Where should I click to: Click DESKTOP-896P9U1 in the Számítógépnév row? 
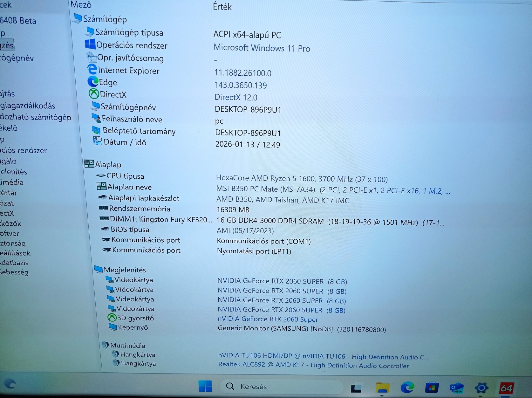[248, 109]
